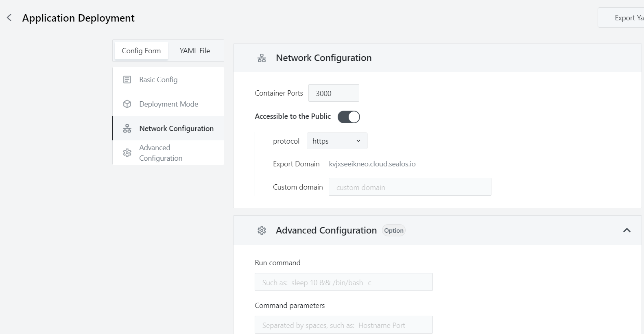
Task: Click the Custom domain input field
Action: (x=410, y=187)
